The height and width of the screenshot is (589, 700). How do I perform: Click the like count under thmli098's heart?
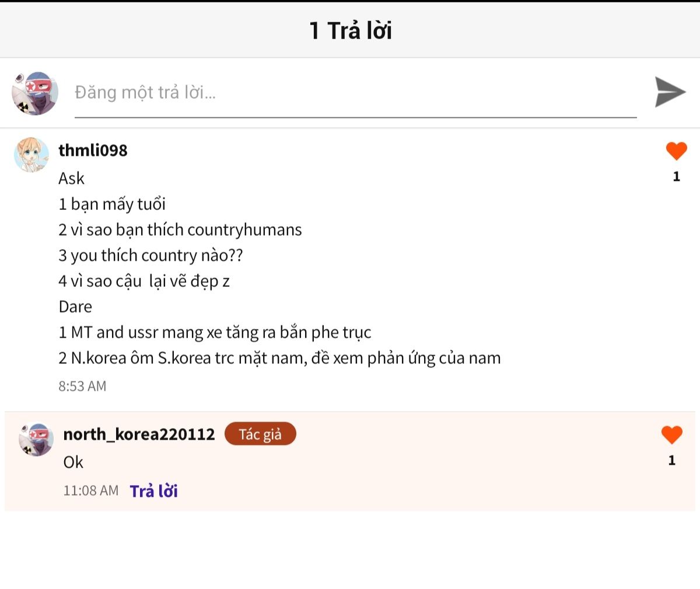(x=676, y=177)
